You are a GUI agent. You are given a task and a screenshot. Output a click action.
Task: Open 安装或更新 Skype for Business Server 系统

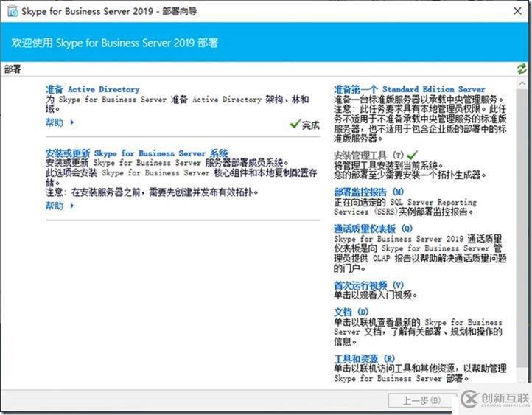tap(137, 153)
